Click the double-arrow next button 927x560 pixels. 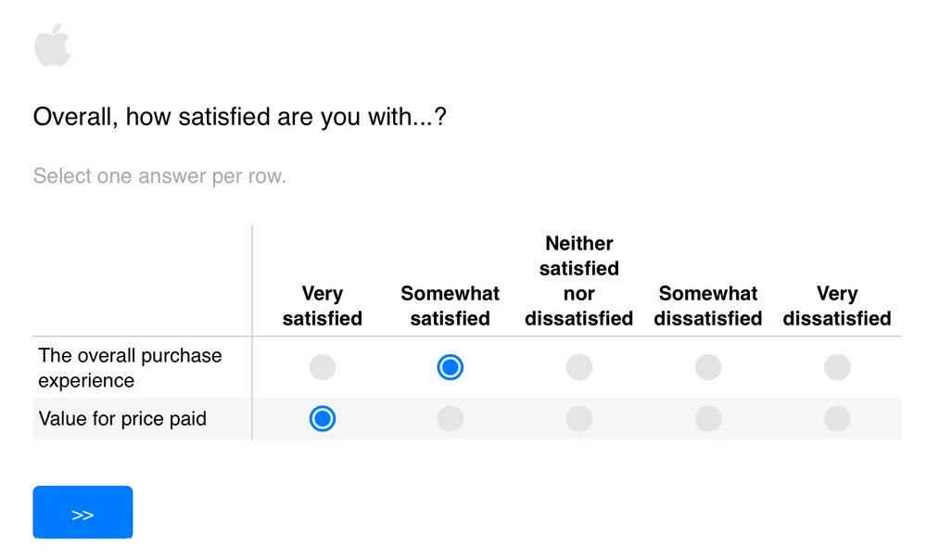83,513
